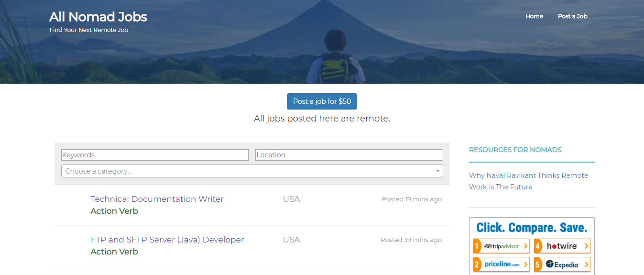Screen dimensions: 644x275
Task: Click 'Find Your Next Remote Job' tagline
Action: click(x=89, y=30)
